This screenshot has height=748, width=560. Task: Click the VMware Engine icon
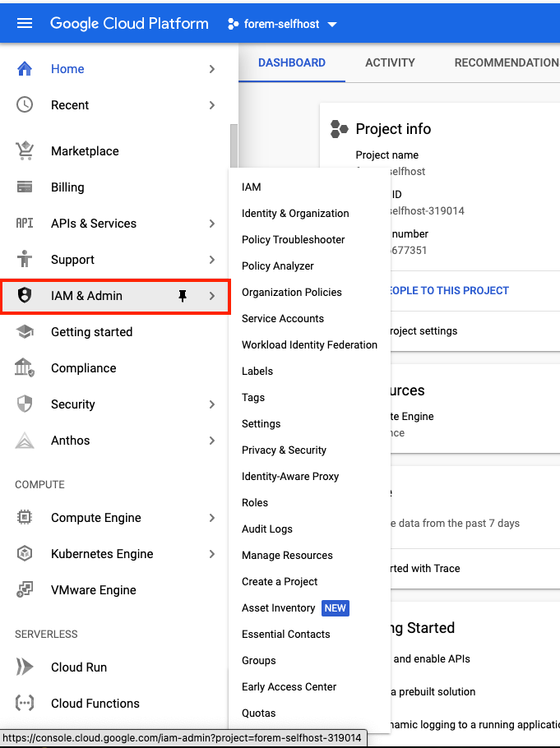coord(25,590)
